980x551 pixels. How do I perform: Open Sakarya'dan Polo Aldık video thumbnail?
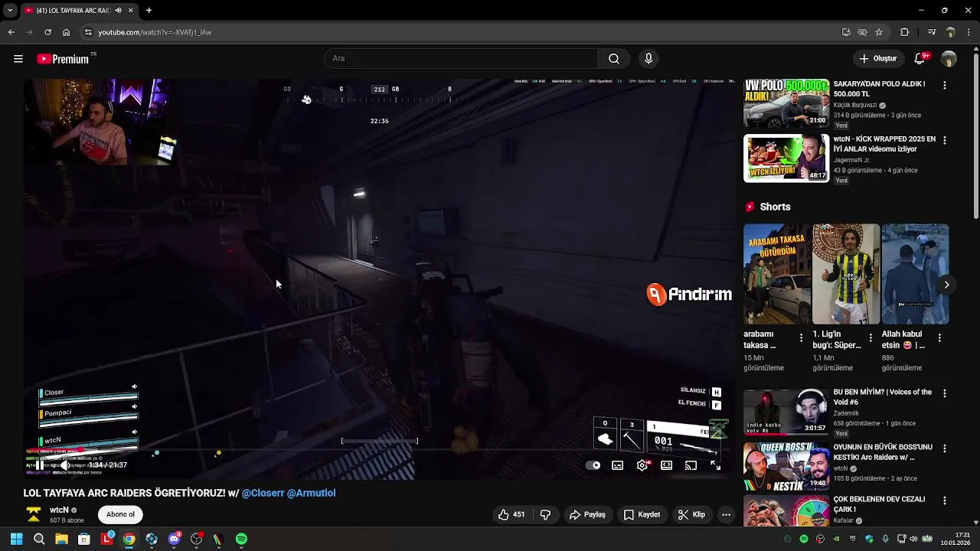(x=786, y=103)
